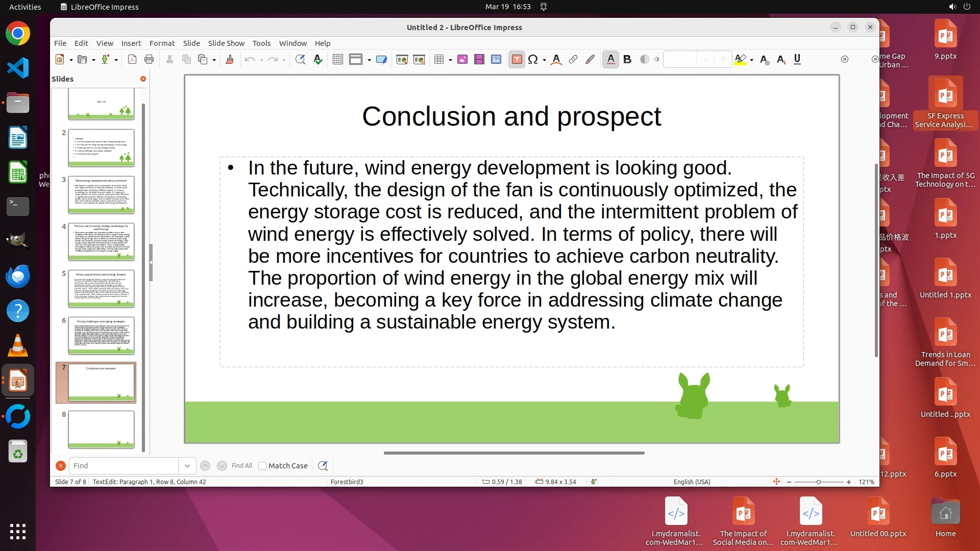Viewport: 980px width, 551px height.
Task: Open highlighting color dropdown arrow
Action: tap(752, 60)
